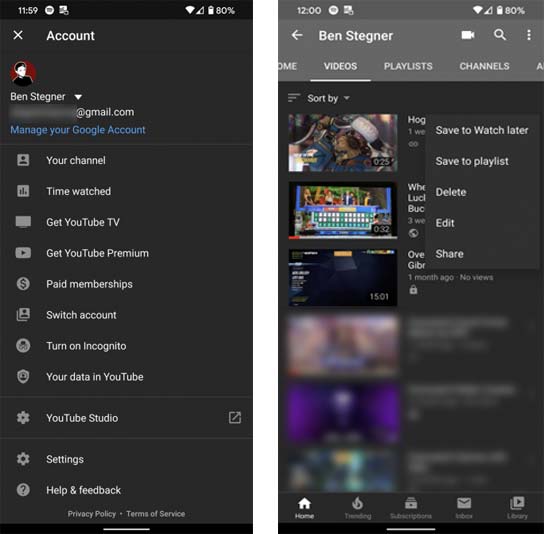Image resolution: width=544 pixels, height=534 pixels.
Task: Click the Help & feedback question mark icon
Action: point(23,490)
